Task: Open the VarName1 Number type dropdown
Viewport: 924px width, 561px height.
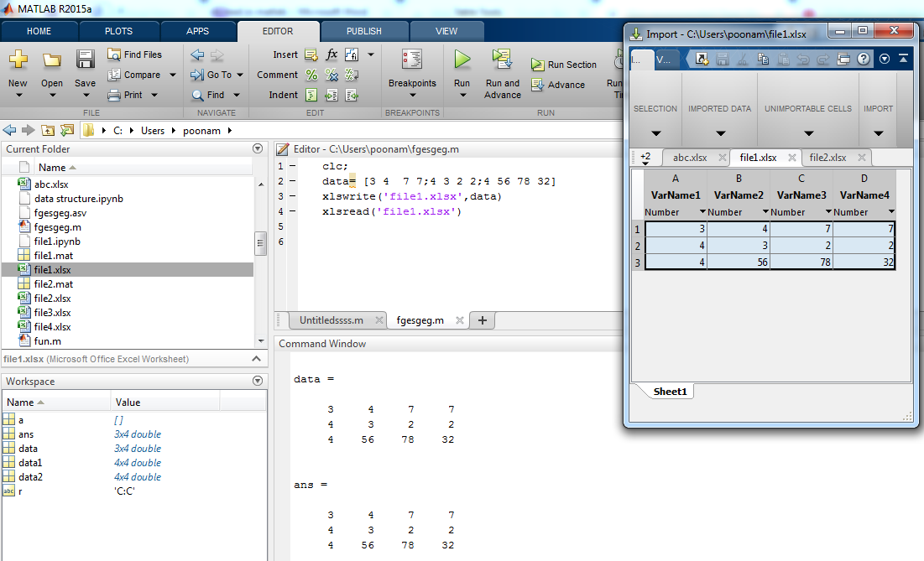Action: pyautogui.click(x=702, y=212)
